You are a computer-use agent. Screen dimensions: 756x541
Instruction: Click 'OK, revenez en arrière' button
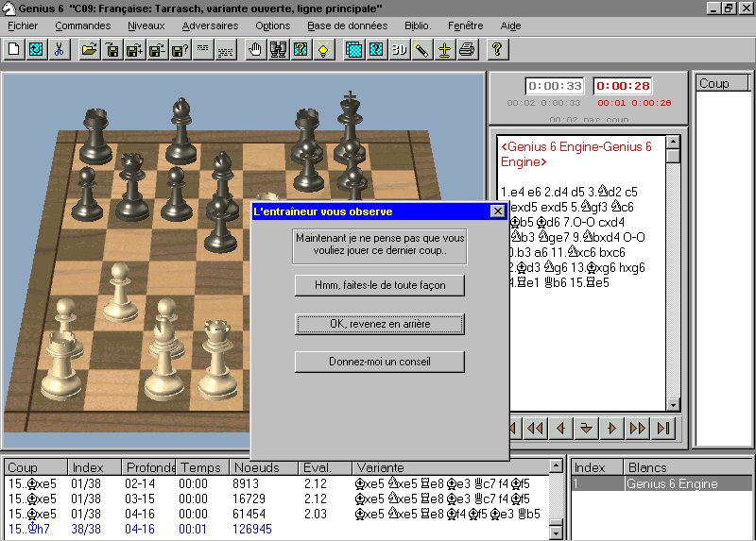(380, 324)
